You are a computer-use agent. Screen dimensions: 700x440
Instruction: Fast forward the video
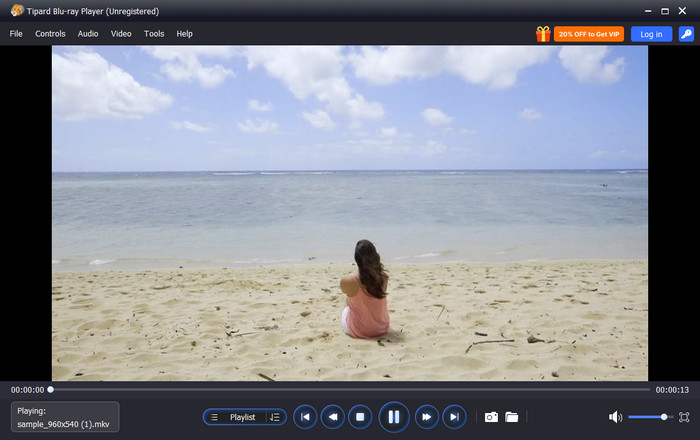[427, 417]
